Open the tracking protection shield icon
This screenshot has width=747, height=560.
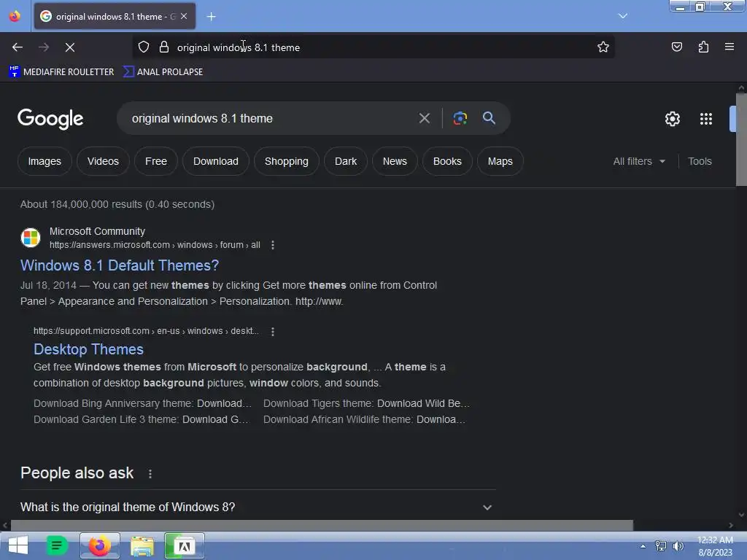pyautogui.click(x=144, y=47)
